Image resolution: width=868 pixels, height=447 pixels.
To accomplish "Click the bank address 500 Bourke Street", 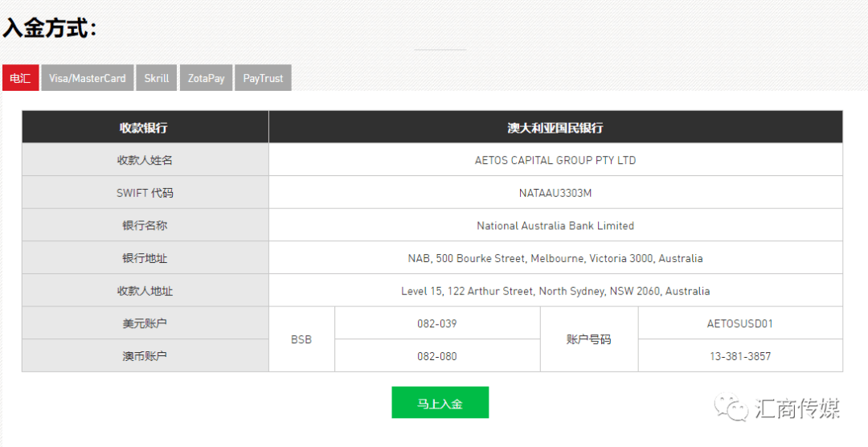I will pos(555,258).
